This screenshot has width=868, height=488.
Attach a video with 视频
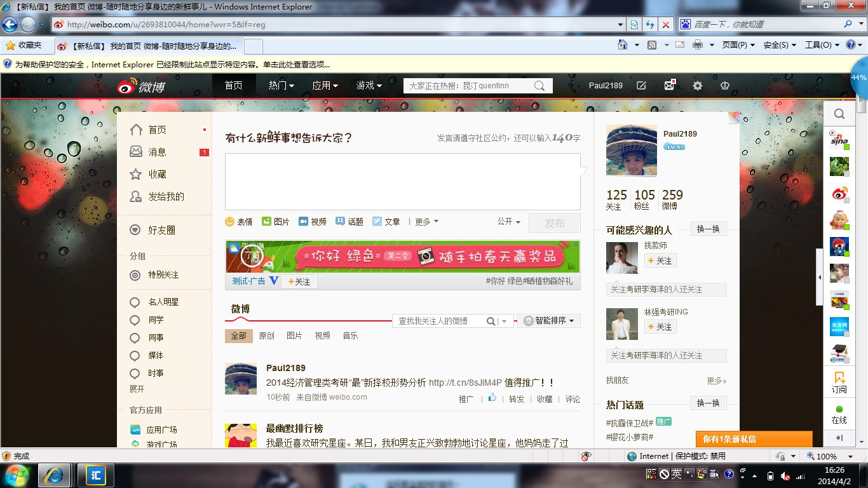313,222
